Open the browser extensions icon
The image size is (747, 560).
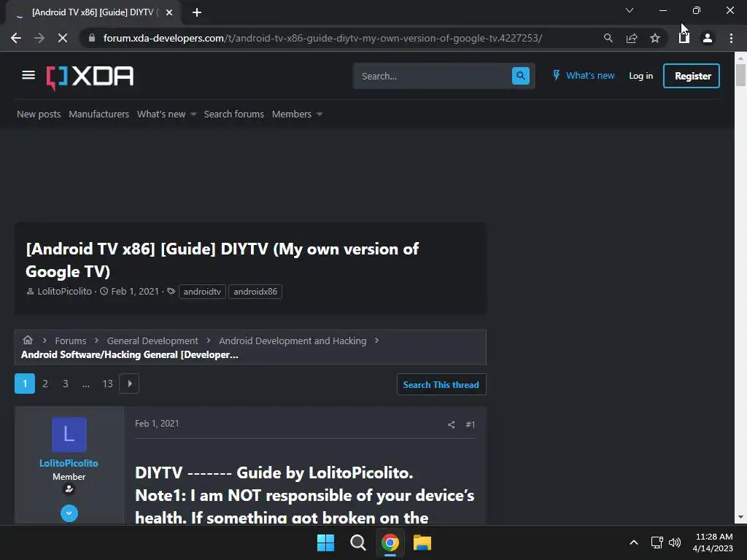pyautogui.click(x=684, y=38)
